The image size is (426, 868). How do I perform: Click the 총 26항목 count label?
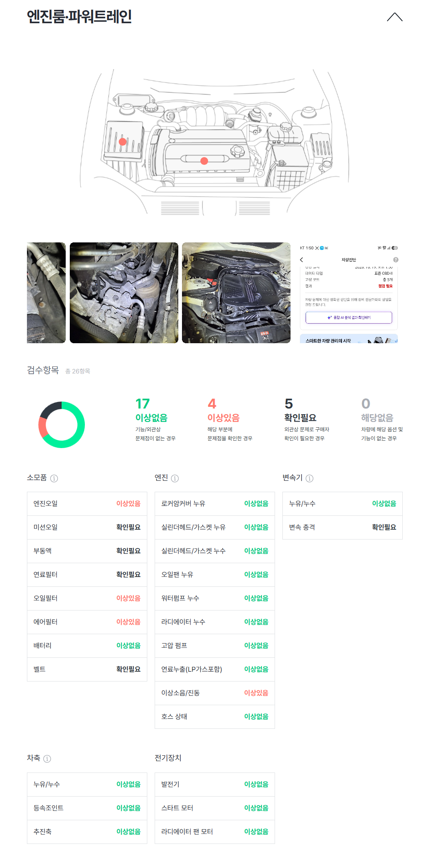(x=78, y=371)
